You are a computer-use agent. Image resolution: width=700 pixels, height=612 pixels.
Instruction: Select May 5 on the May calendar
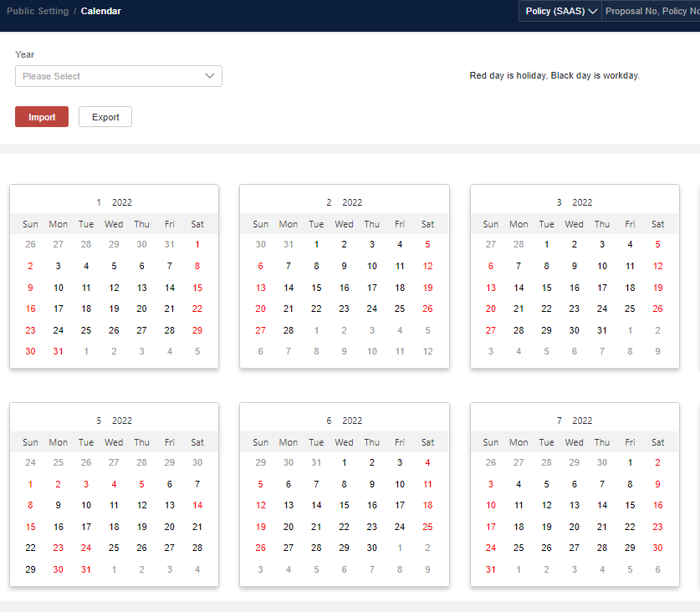(x=141, y=483)
